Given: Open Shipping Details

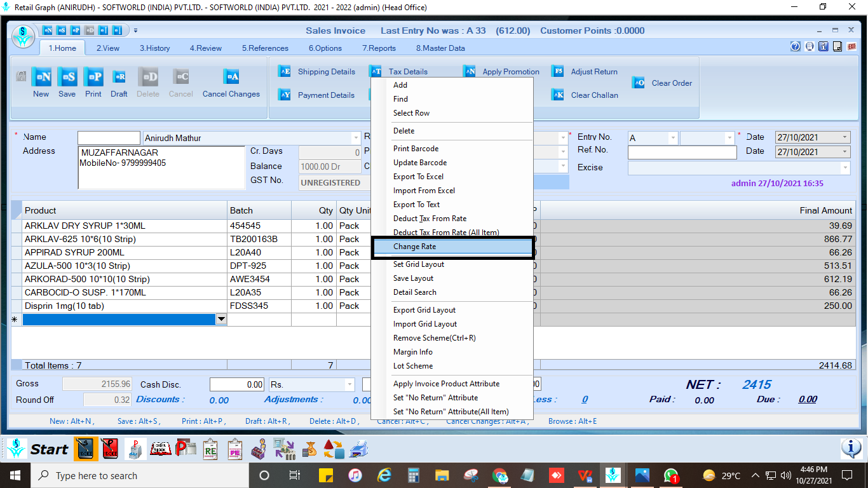Looking at the screenshot, I should tap(317, 72).
